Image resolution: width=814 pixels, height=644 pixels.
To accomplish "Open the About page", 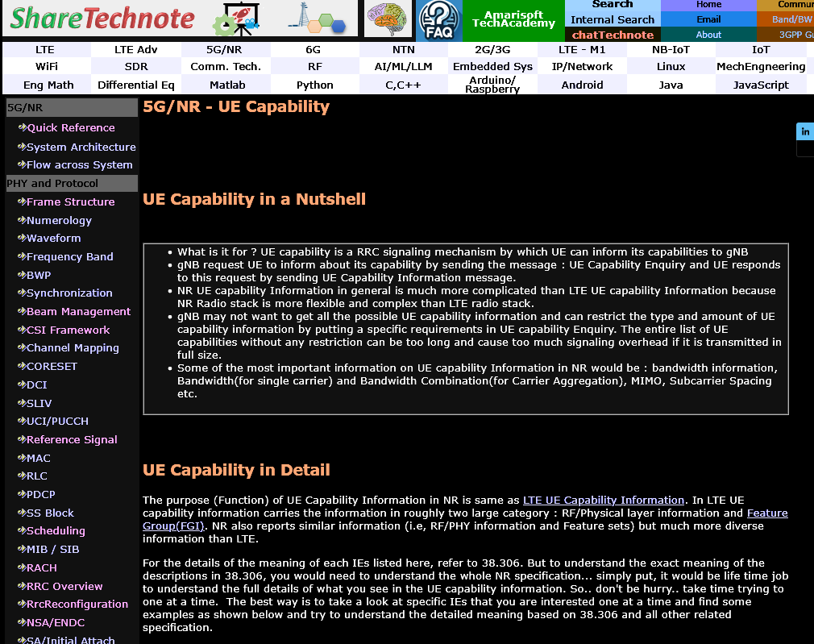I will pyautogui.click(x=708, y=35).
